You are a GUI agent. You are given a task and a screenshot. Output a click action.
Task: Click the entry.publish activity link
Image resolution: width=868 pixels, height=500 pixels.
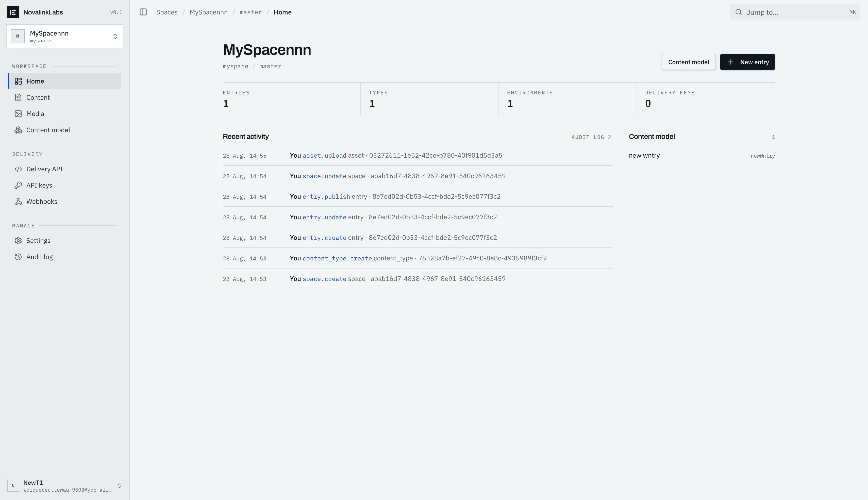(x=326, y=197)
